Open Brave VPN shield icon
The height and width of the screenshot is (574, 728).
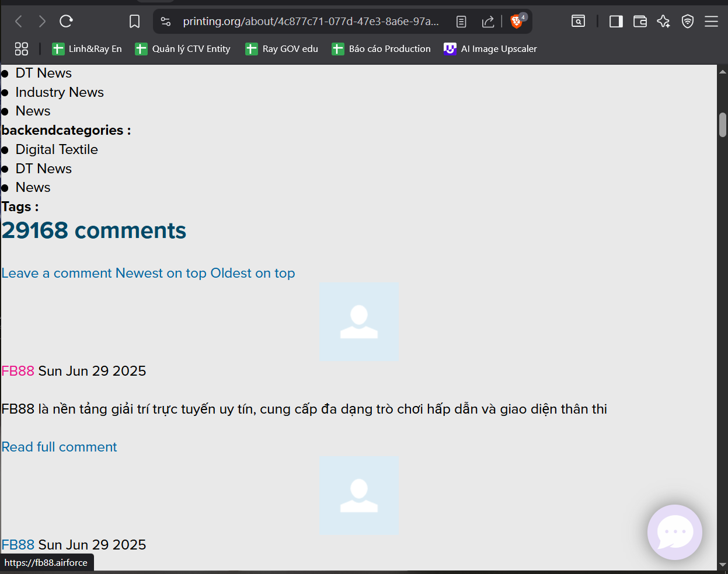pos(688,22)
